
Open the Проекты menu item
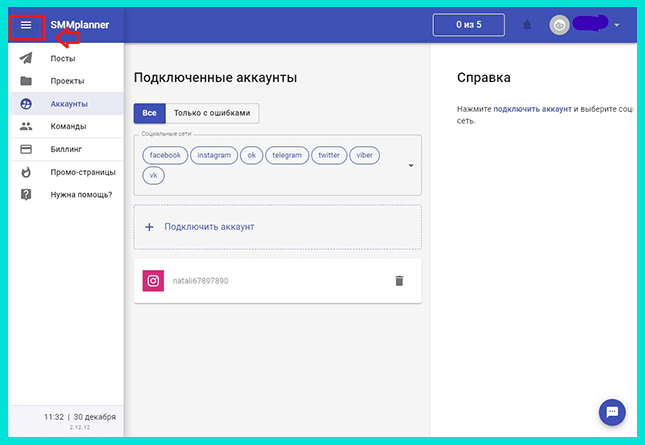(x=67, y=81)
